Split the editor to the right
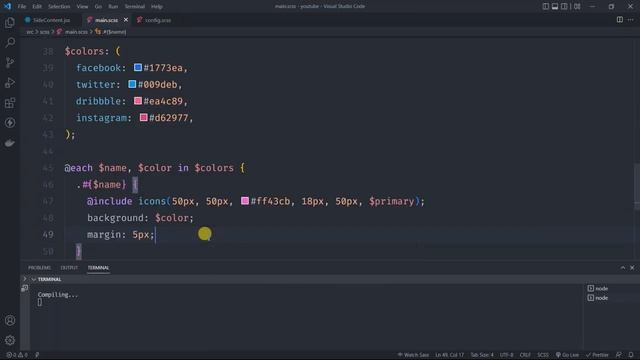Screen dimensions: 640x360 click(620, 20)
